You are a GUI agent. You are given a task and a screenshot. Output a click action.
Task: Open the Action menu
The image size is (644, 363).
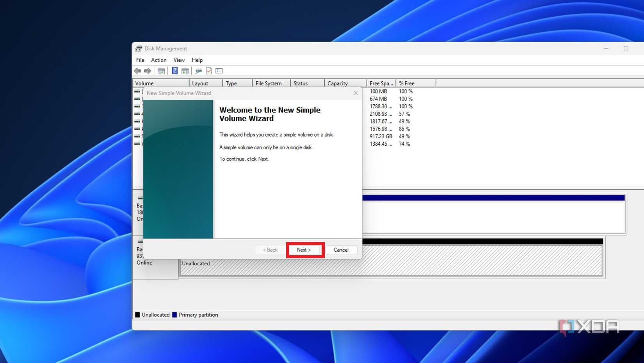158,60
